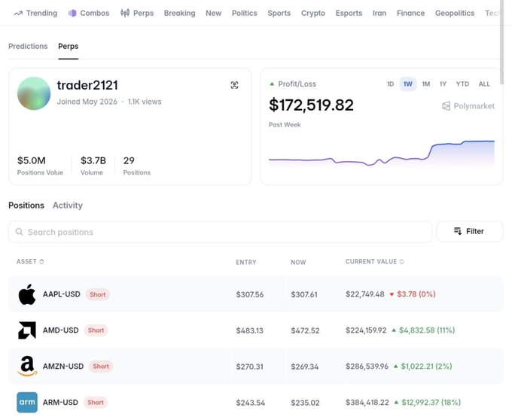Open the ARM-USD position
The height and width of the screenshot is (420, 512).
[256, 403]
